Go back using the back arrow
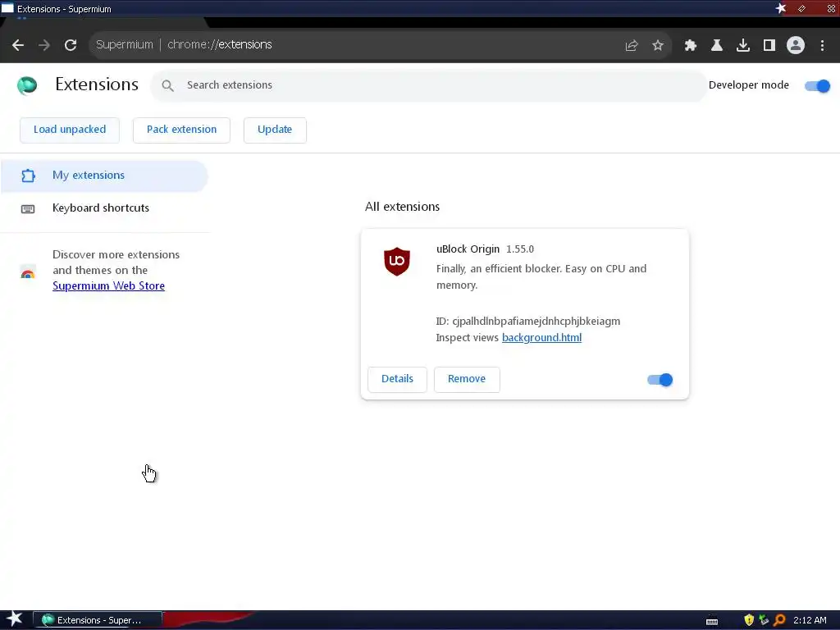 [18, 45]
